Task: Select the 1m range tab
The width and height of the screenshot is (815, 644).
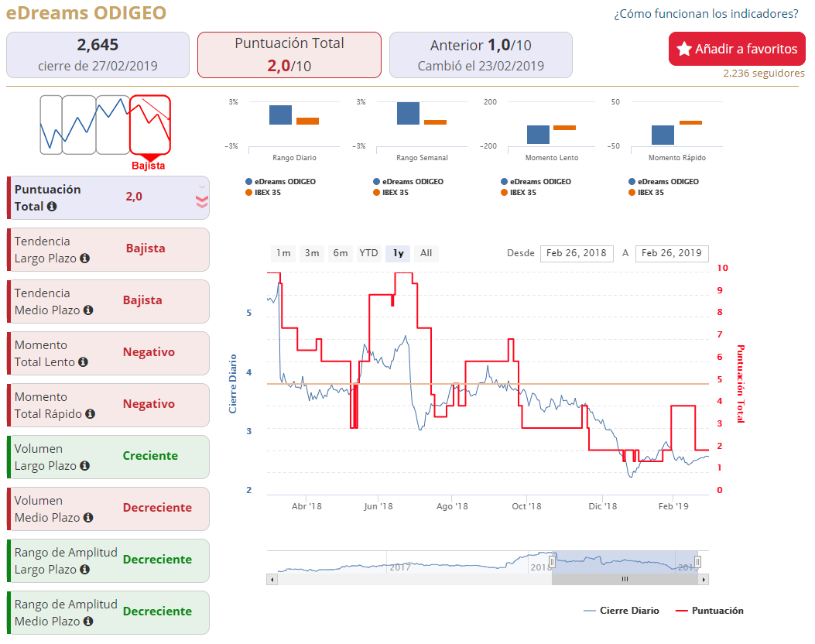Action: click(x=283, y=253)
